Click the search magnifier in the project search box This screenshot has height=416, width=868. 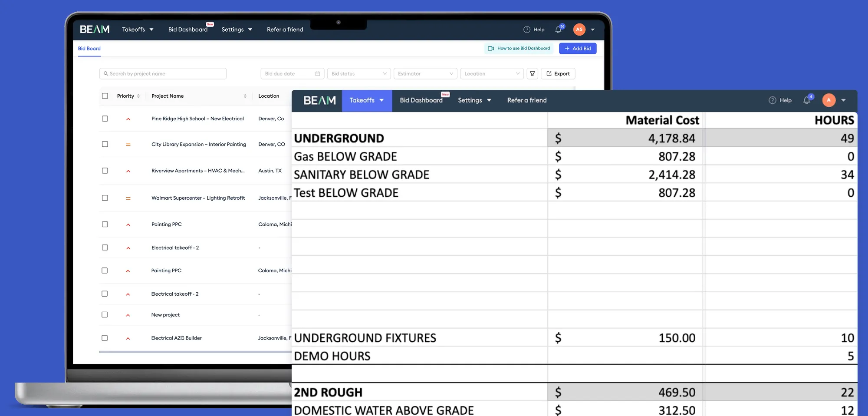(105, 73)
